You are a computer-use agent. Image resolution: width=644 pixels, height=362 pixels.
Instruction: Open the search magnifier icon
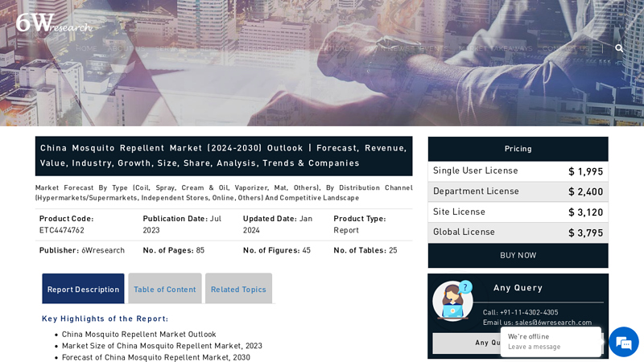pos(619,48)
